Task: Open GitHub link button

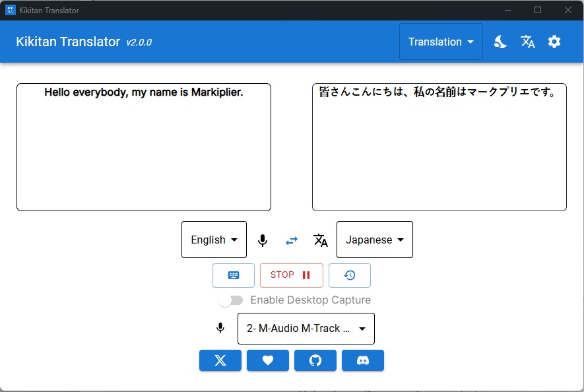Action: click(x=315, y=360)
